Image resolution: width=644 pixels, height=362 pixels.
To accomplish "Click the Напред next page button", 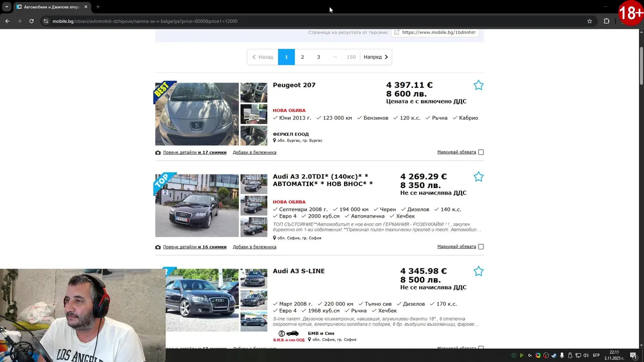I will (376, 57).
